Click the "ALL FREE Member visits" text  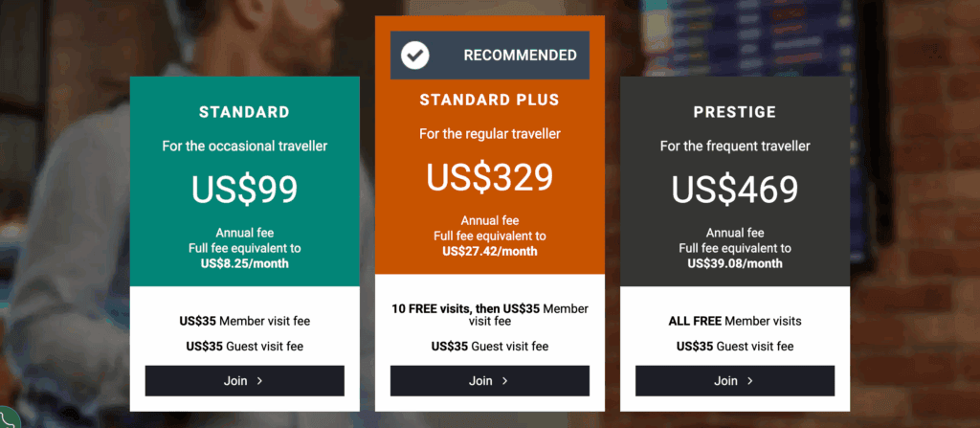click(x=734, y=321)
